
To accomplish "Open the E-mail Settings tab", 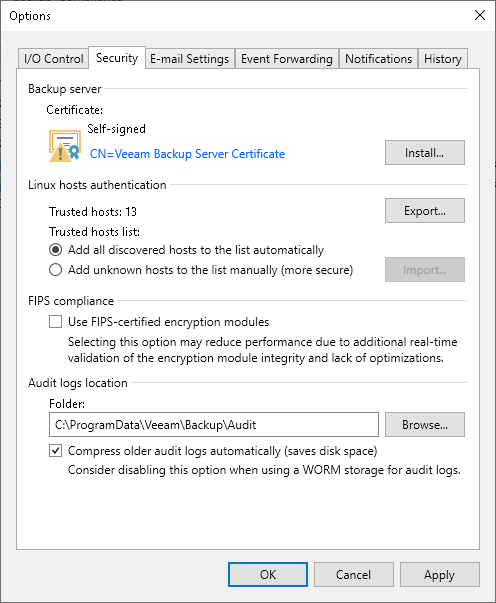I will 190,59.
